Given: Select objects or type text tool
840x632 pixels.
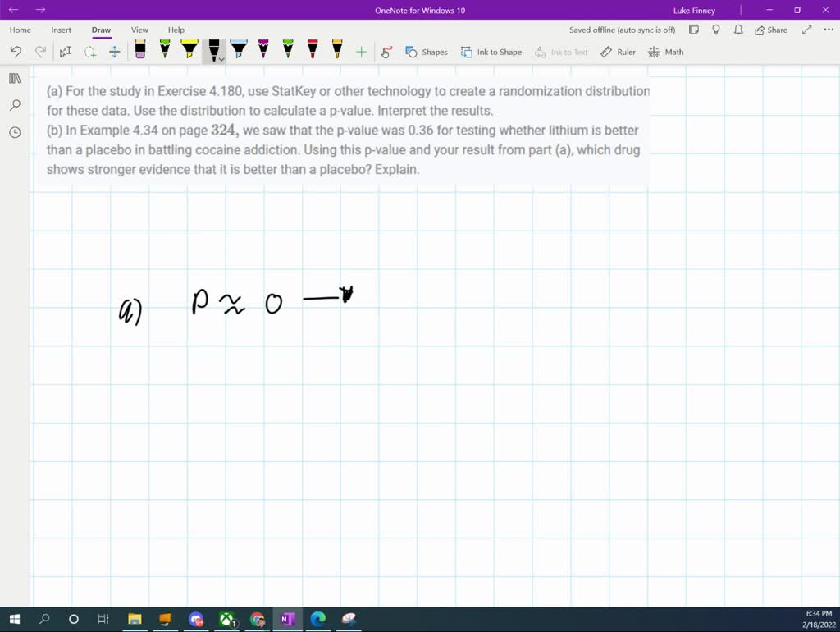Looking at the screenshot, I should tap(66, 52).
